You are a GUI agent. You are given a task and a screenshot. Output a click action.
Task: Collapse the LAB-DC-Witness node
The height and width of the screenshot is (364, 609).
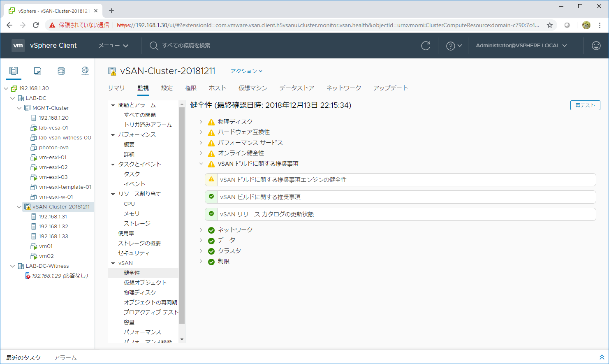[12, 266]
